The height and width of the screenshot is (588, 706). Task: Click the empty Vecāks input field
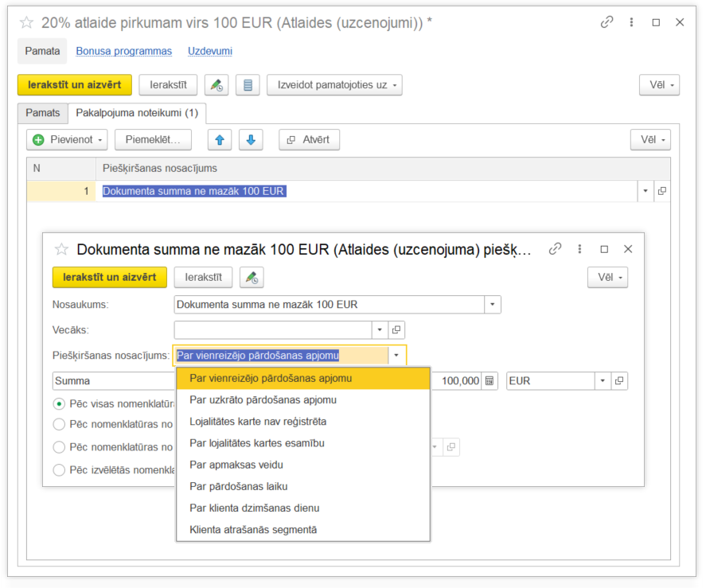coord(279,329)
